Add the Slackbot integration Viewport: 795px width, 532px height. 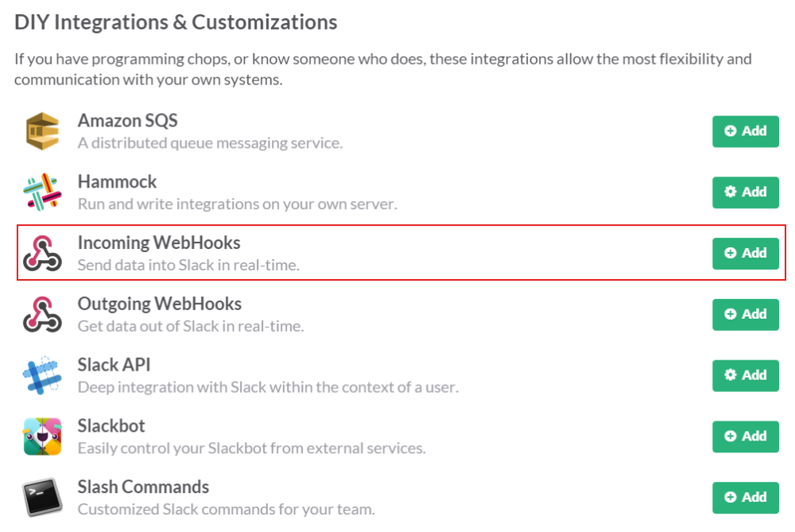[x=745, y=436]
